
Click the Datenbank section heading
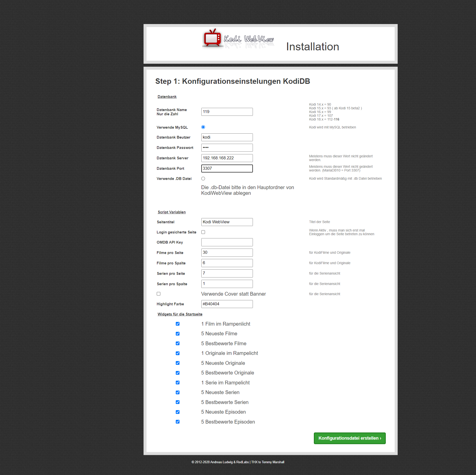(x=167, y=97)
